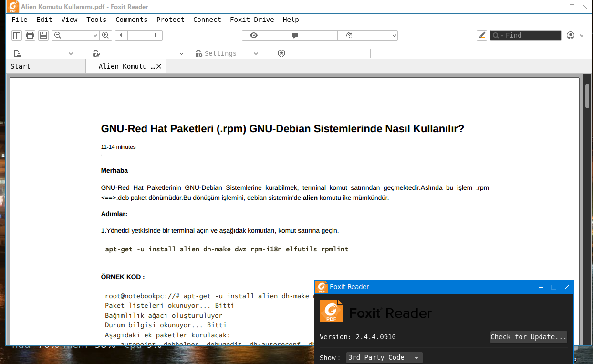Click the 'Merhaba' heading in document
The height and width of the screenshot is (364, 593).
(x=114, y=170)
